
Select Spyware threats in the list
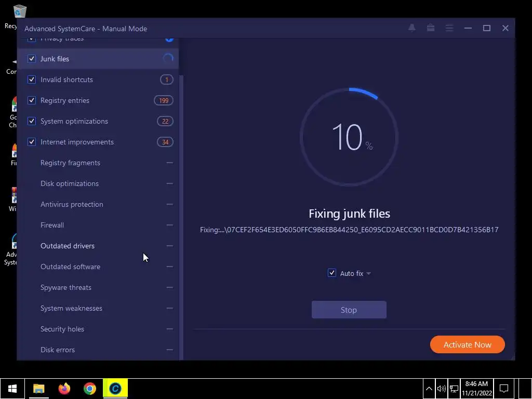pyautogui.click(x=66, y=287)
